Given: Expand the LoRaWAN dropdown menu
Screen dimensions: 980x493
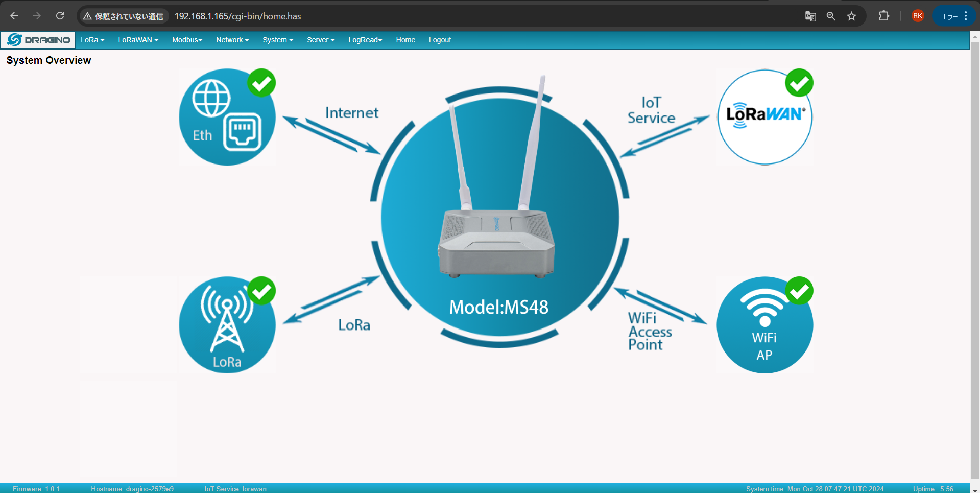Looking at the screenshot, I should (x=138, y=40).
